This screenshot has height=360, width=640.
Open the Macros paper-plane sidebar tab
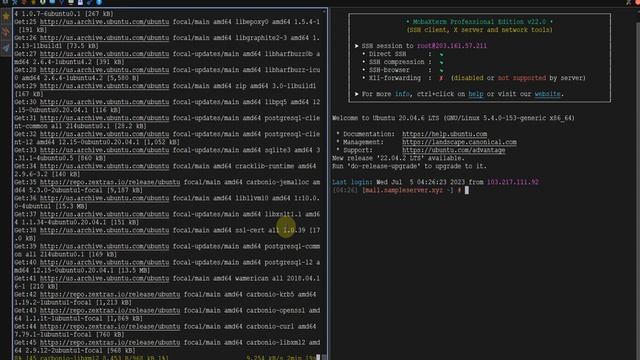tap(6, 48)
